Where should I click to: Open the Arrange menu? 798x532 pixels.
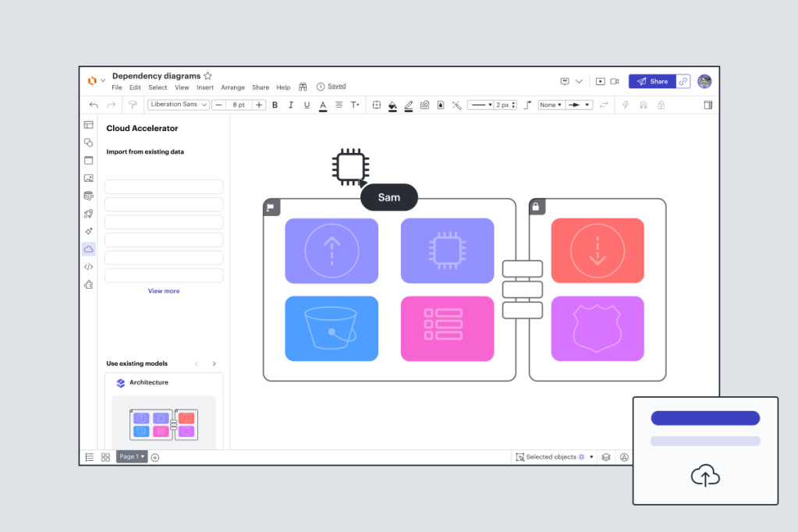point(232,87)
